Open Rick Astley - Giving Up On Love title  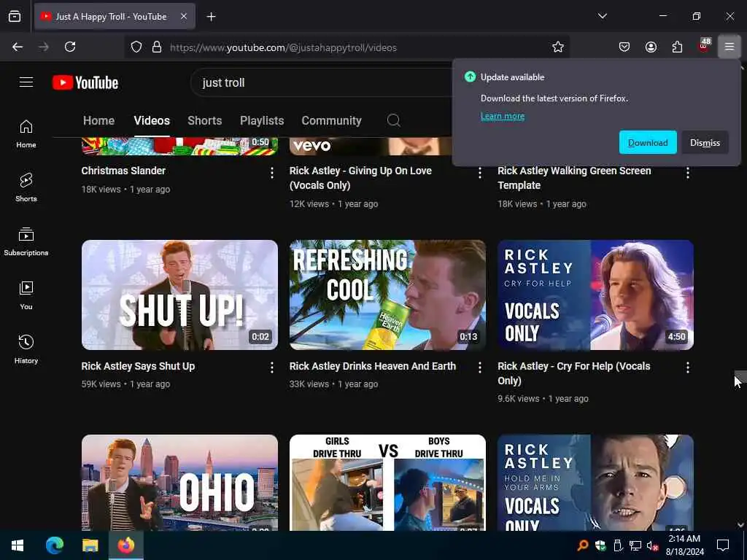(x=360, y=178)
